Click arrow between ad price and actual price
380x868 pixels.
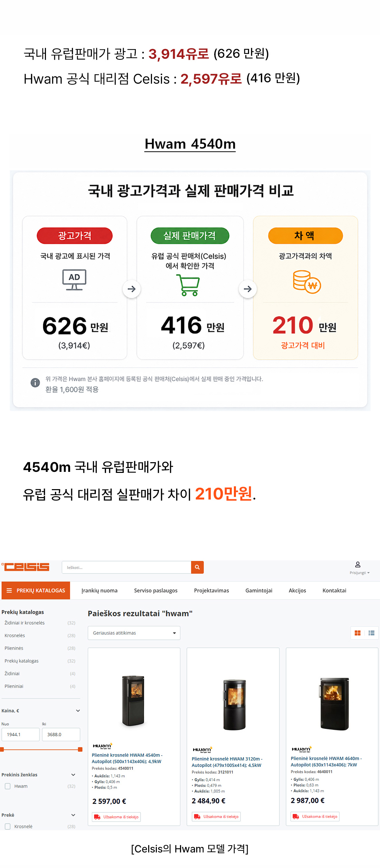[132, 289]
